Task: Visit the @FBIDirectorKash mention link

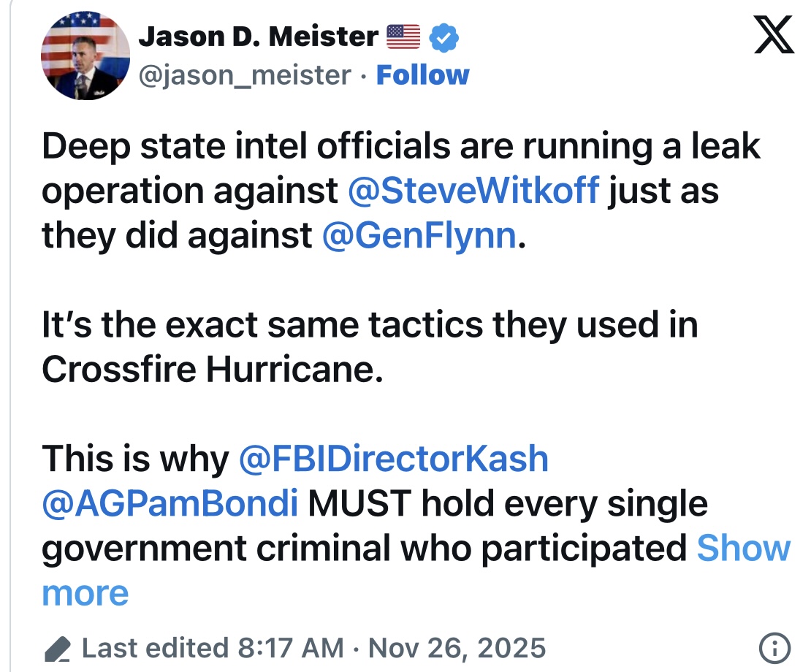Action: [393, 458]
